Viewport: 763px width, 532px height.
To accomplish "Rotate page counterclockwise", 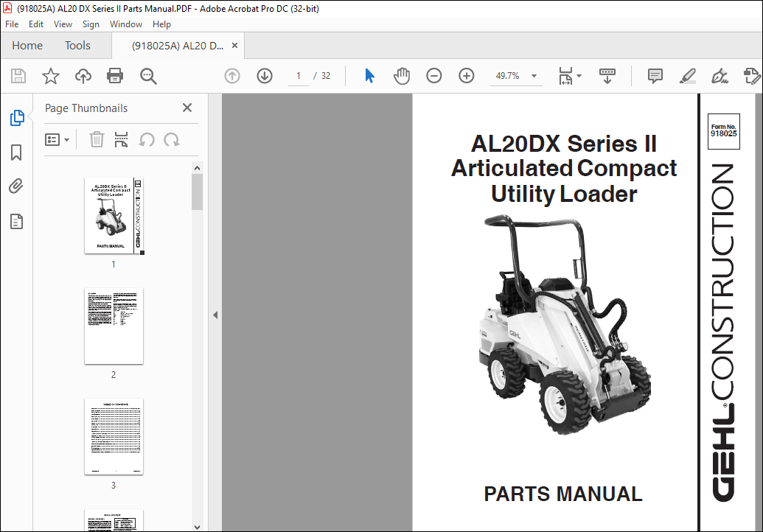I will pos(147,140).
